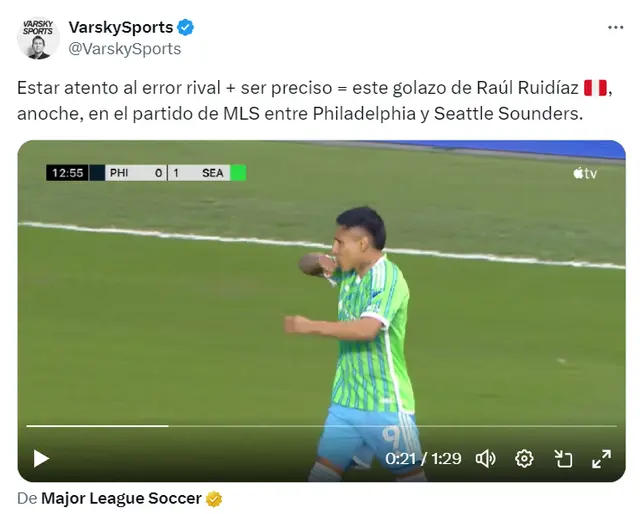Seek along the video progress bar
Screen dimensions: 640x514
tap(321, 426)
